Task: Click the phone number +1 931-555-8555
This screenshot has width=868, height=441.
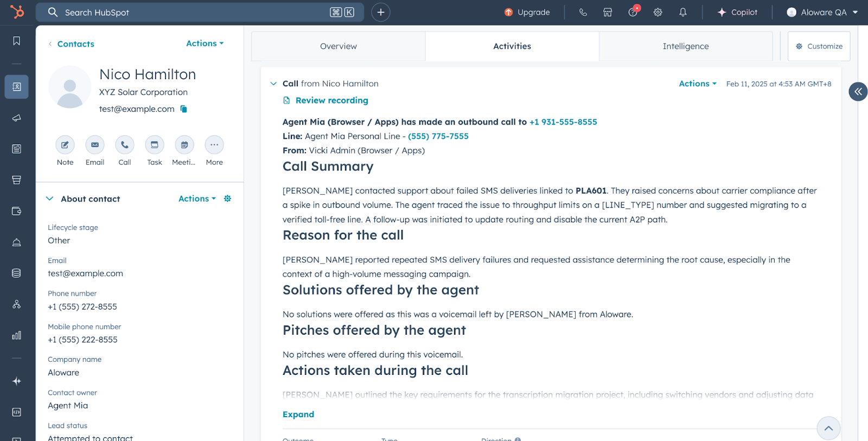Action: coord(563,122)
